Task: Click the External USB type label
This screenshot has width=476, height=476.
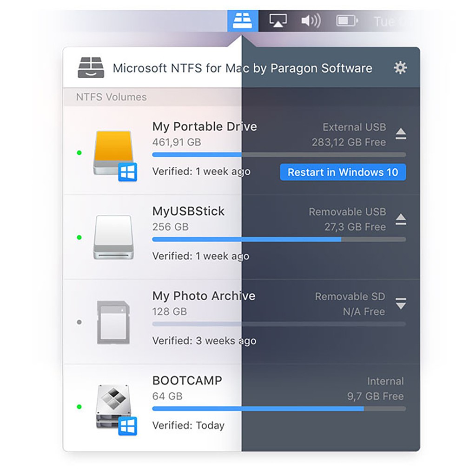Action: 354,127
